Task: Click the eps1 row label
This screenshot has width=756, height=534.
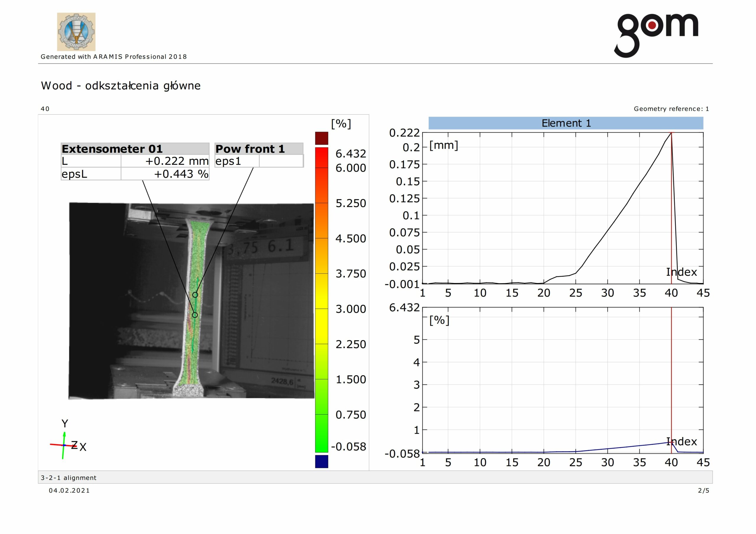Action: pos(228,161)
